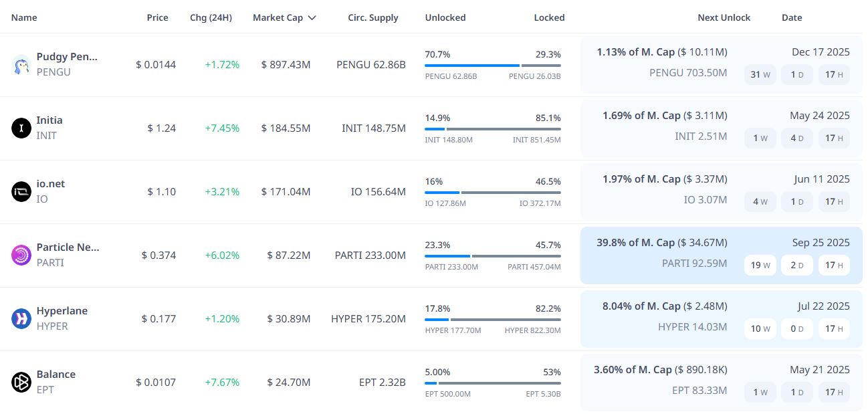Click the Dec 17 2025 unlock date
Screen dimensions: 868x414
click(x=821, y=52)
